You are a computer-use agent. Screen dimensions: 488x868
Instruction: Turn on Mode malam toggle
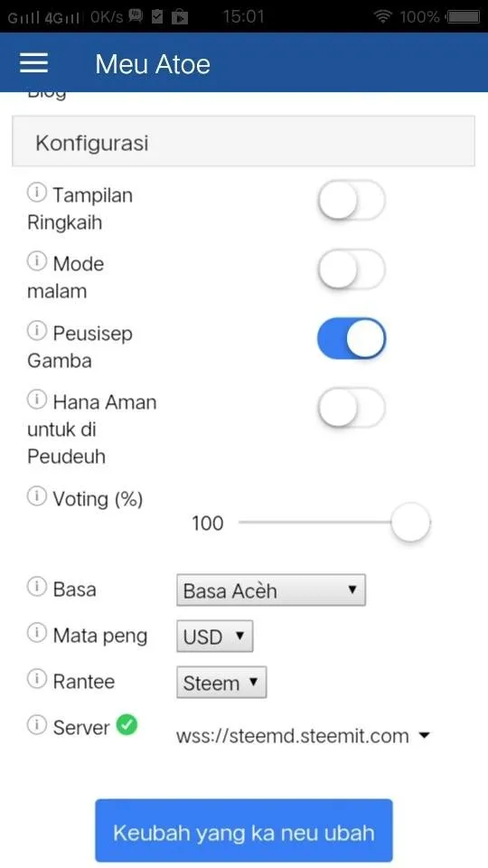[352, 269]
